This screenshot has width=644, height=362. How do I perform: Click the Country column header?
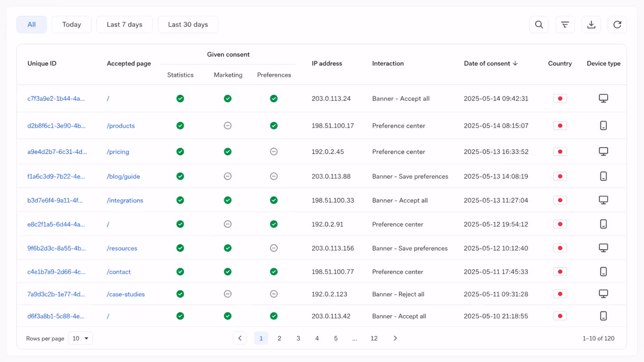click(560, 63)
